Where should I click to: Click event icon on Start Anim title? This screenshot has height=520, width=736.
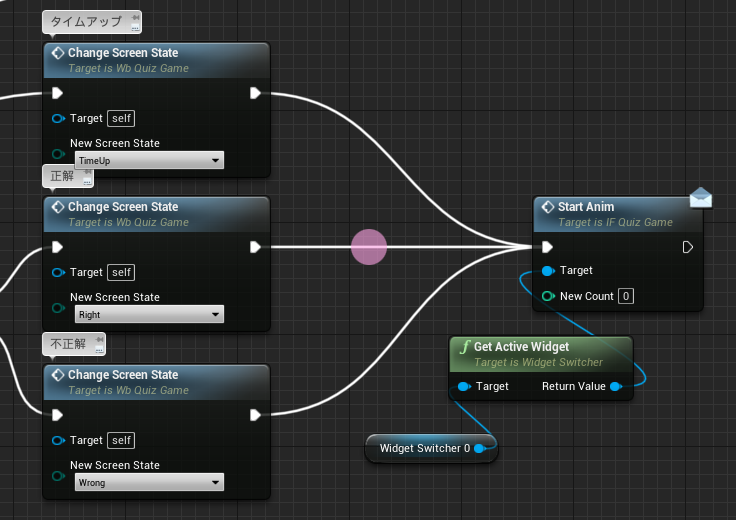(548, 206)
